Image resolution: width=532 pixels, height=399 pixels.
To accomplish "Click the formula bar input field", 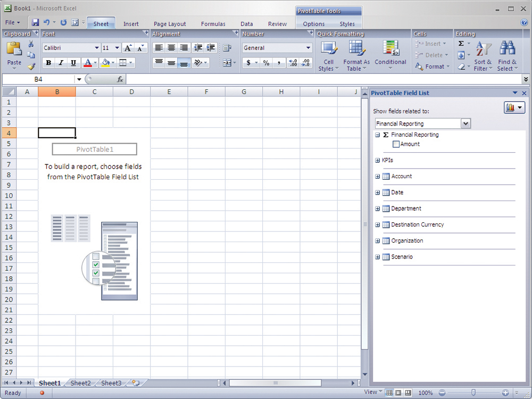I will click(324, 79).
